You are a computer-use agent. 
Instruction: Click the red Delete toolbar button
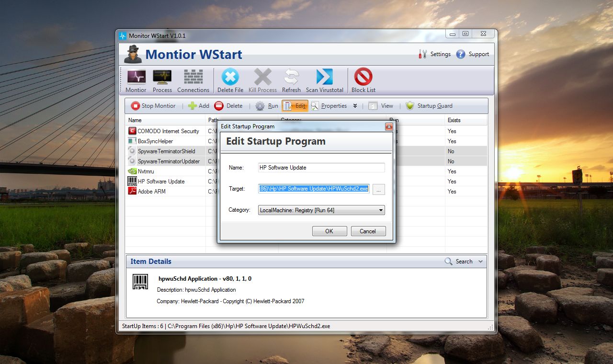click(x=228, y=106)
